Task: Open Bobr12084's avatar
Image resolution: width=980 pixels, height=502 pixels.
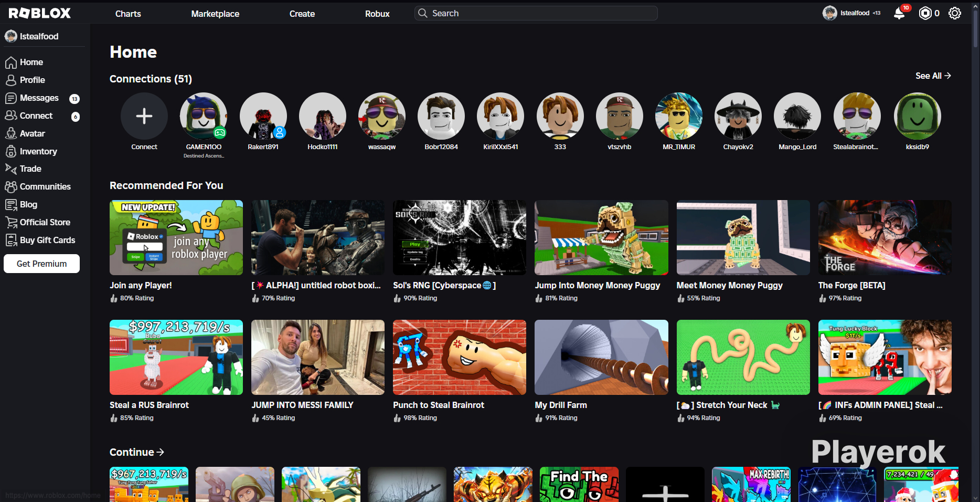Action: (x=441, y=116)
